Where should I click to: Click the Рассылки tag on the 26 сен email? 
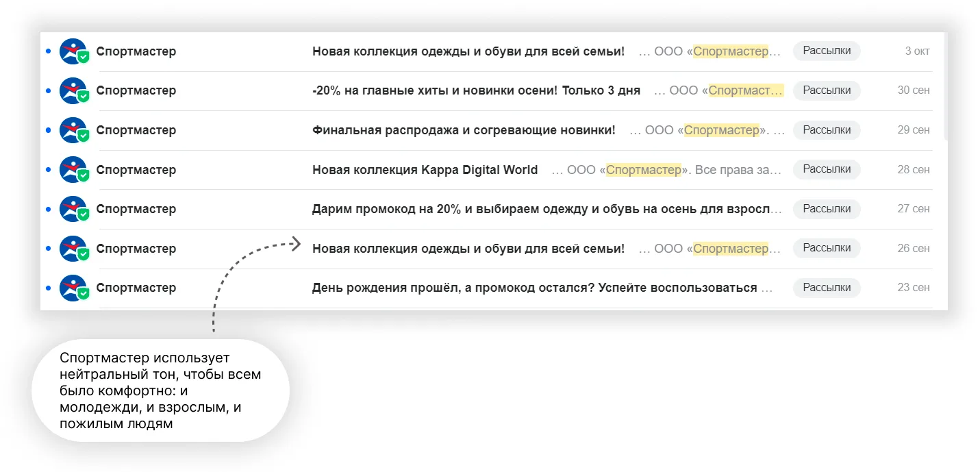coord(827,248)
